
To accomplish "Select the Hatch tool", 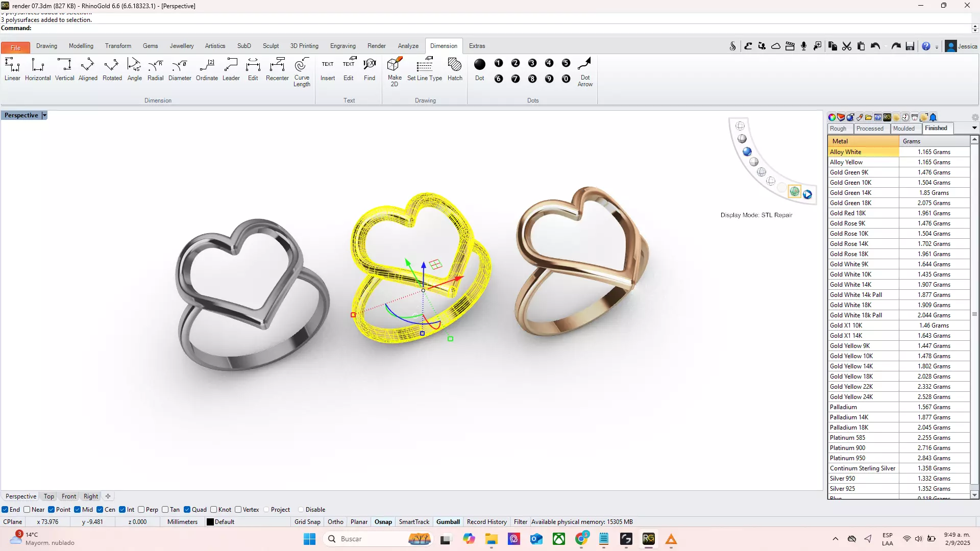I will (455, 69).
